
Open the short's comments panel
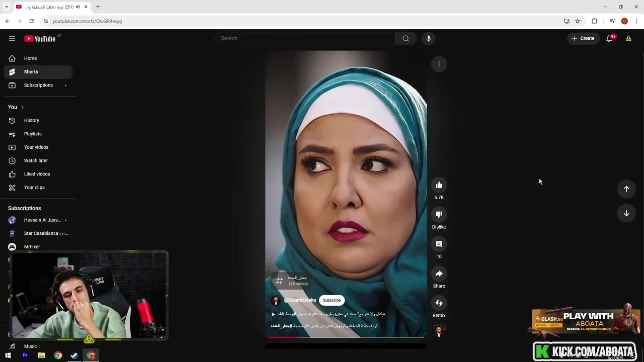tap(439, 244)
